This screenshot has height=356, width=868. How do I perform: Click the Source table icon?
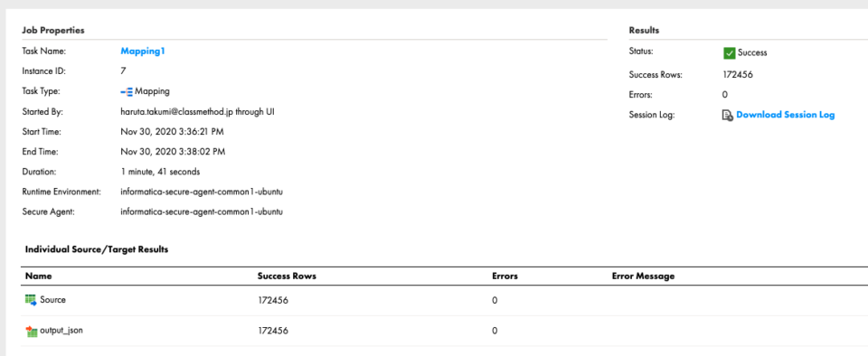click(31, 300)
